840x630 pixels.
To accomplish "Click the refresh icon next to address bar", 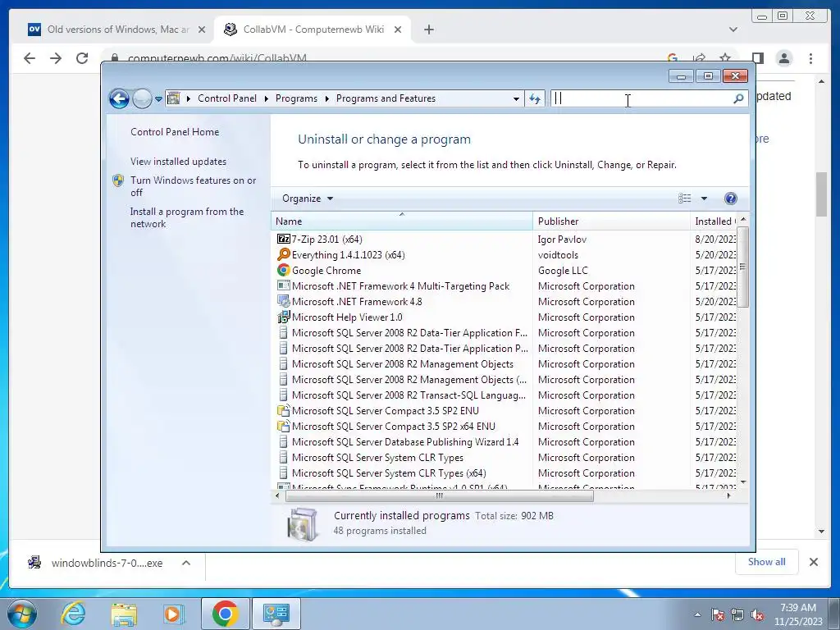I will point(535,98).
